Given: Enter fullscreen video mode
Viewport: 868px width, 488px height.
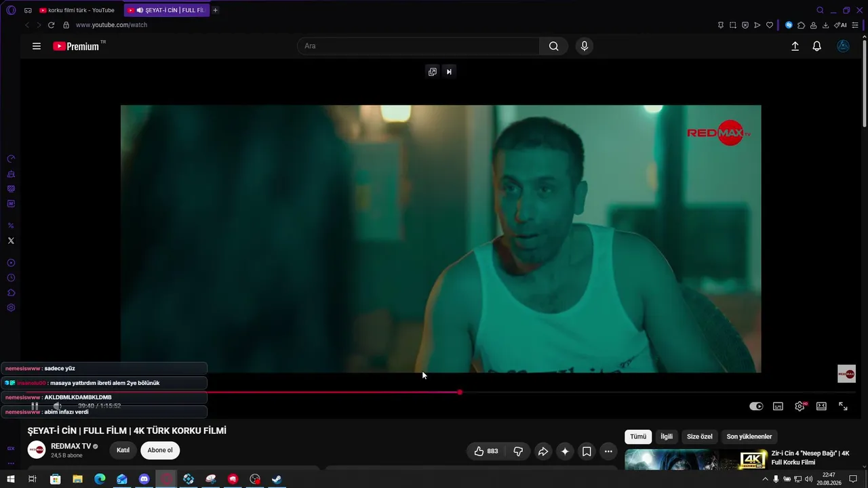Looking at the screenshot, I should (843, 406).
